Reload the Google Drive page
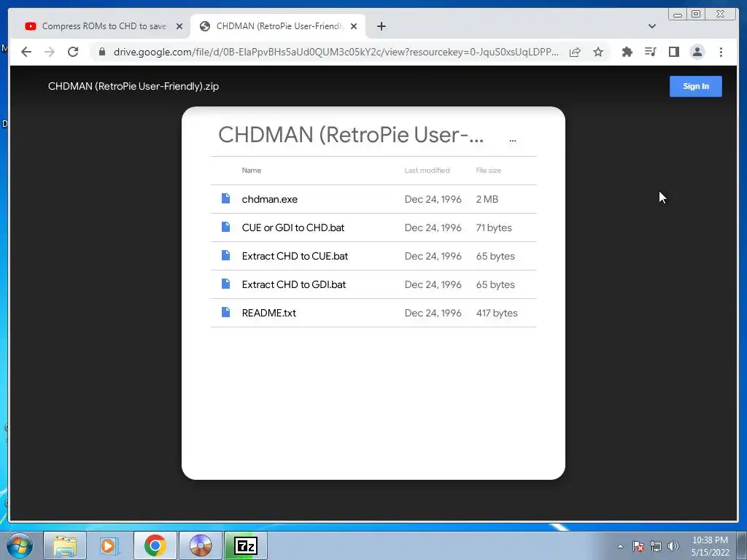This screenshot has width=747, height=560. (x=73, y=52)
